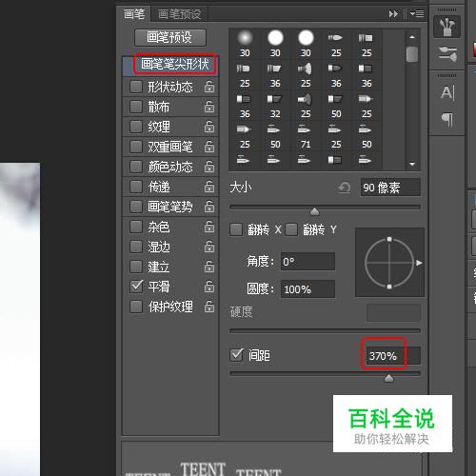Viewport: 476px width, 476px height.
Task: Check the 翻转 Y checkbox
Action: click(x=291, y=229)
